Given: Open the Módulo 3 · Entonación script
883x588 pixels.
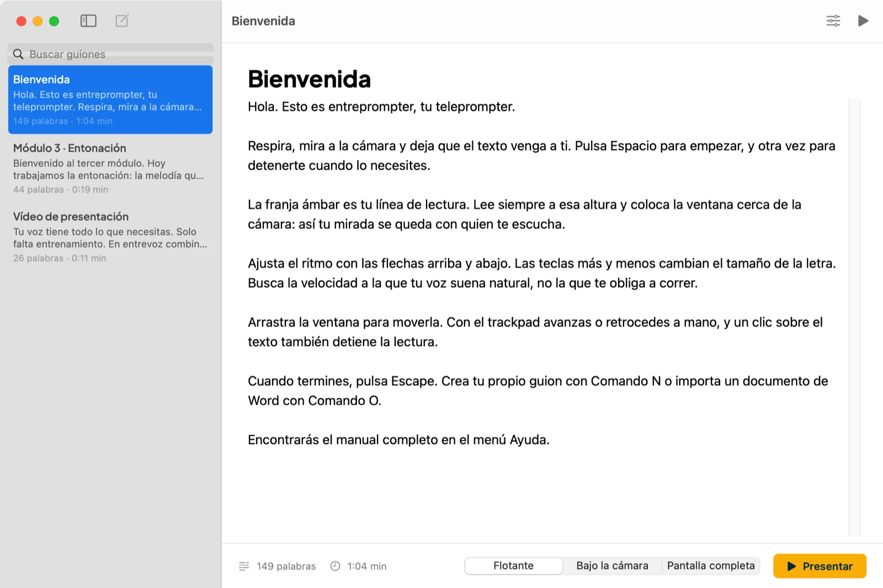Looking at the screenshot, I should click(110, 168).
